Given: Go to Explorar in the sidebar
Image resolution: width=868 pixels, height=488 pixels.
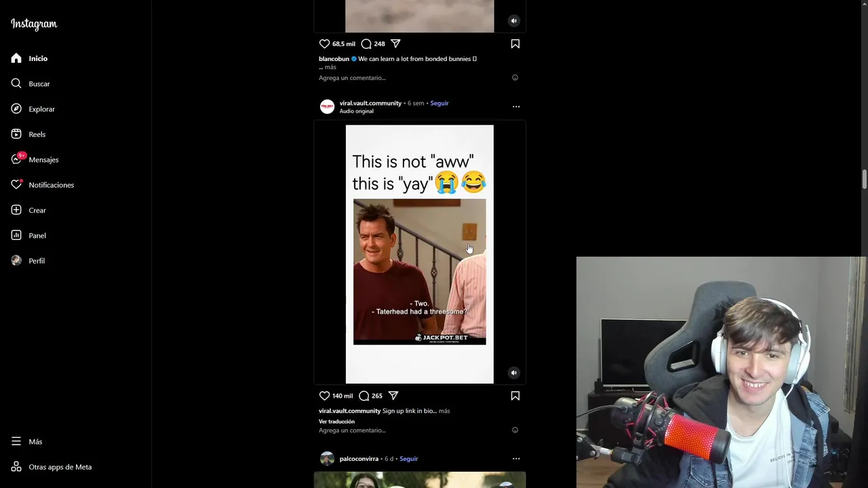Looking at the screenshot, I should coord(33,109).
